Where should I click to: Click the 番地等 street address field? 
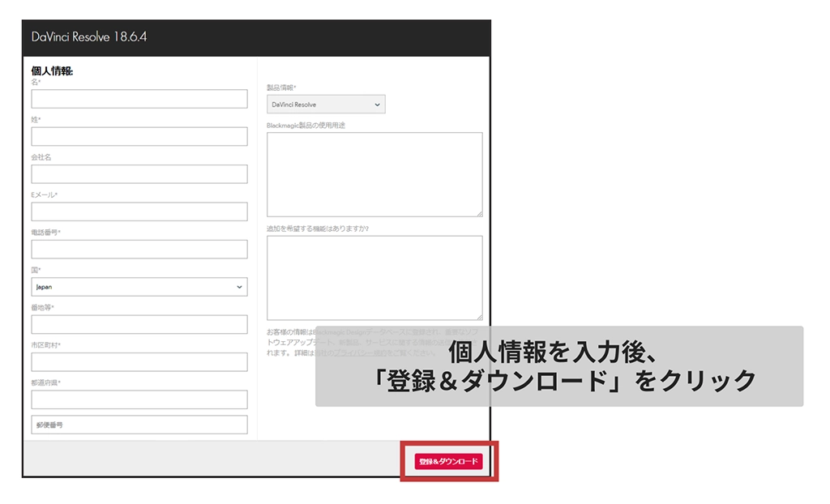(139, 325)
